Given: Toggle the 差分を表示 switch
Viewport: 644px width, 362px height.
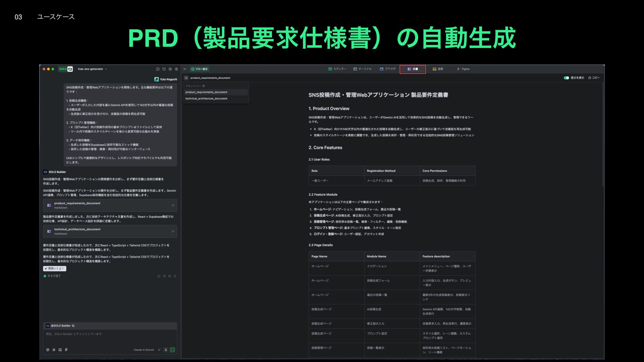Looking at the screenshot, I should 566,78.
